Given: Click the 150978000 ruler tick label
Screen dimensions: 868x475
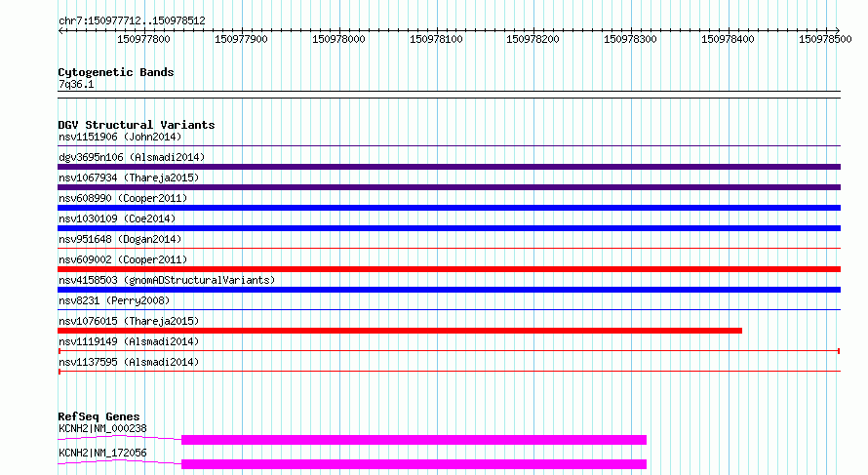Looking at the screenshot, I should point(338,39).
